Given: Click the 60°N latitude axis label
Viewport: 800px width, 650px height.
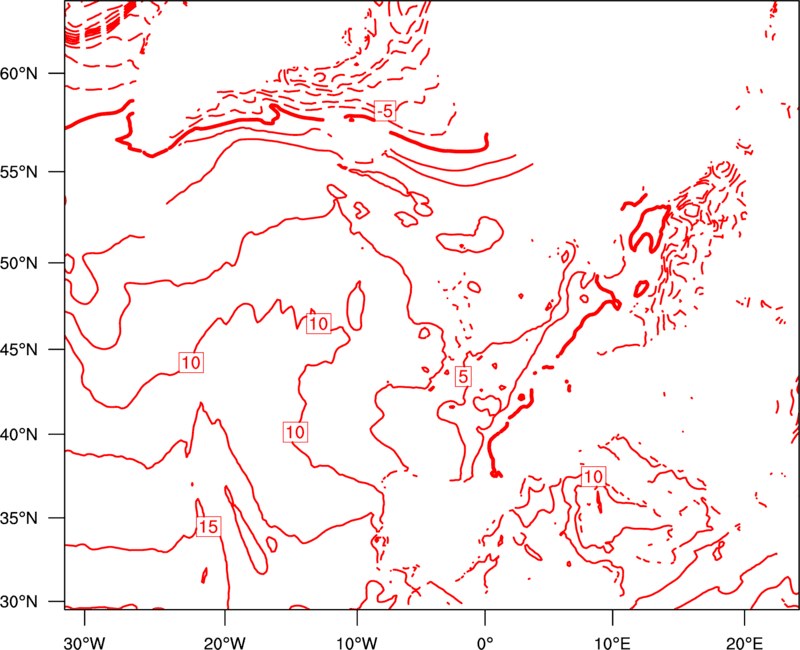Looking at the screenshot, I should point(19,73).
